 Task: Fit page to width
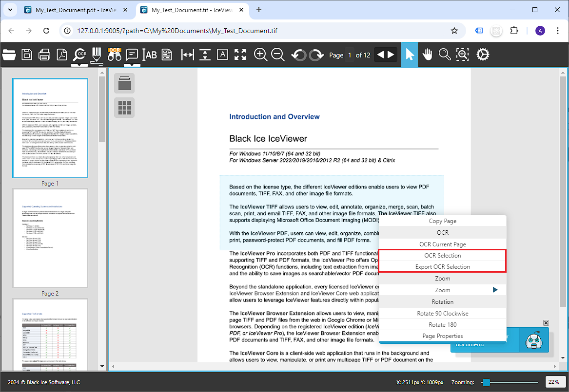[x=187, y=55]
